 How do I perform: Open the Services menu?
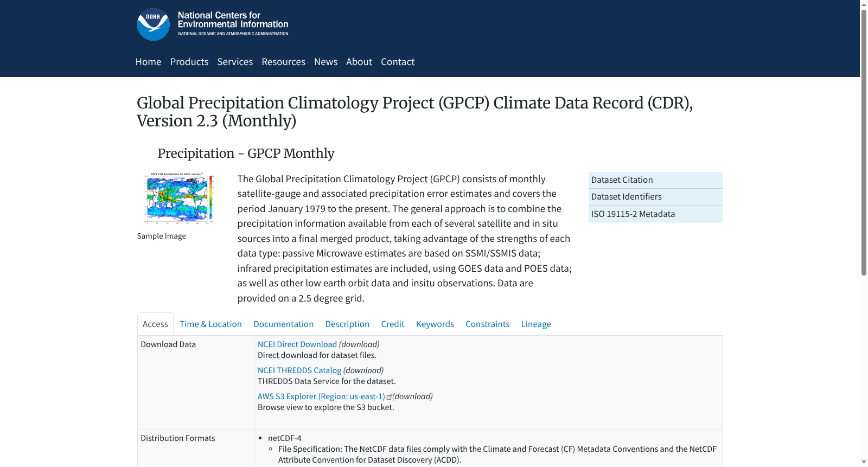pyautogui.click(x=235, y=62)
